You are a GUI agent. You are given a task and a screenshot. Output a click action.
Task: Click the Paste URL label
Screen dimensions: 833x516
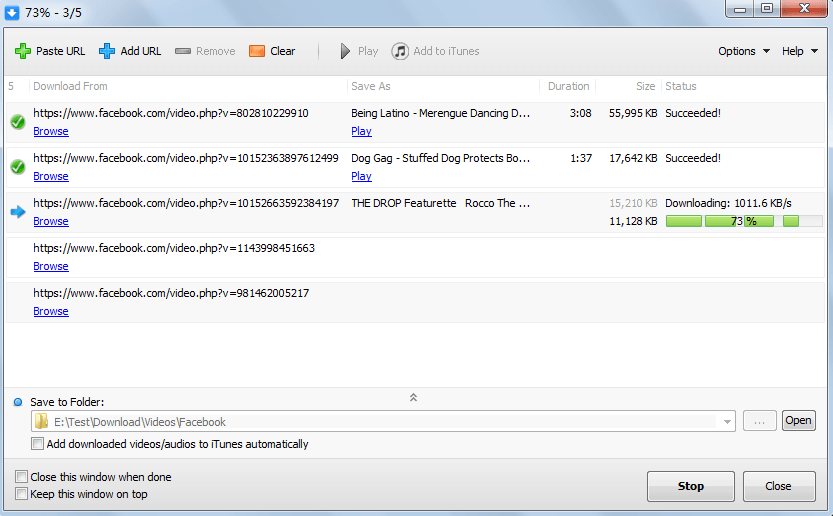(x=61, y=51)
